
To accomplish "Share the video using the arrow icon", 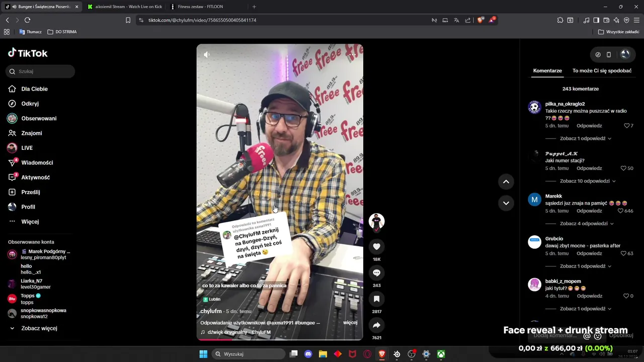I will pos(376,325).
